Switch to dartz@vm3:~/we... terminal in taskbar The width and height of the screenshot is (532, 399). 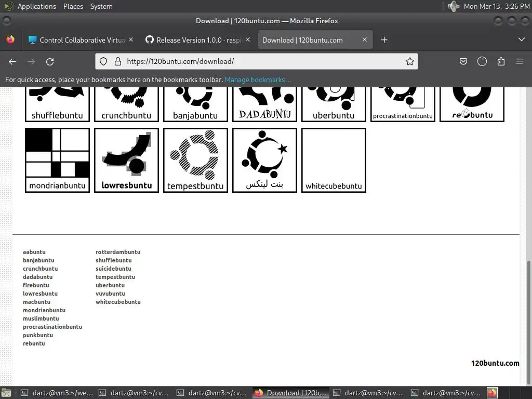pos(57,393)
